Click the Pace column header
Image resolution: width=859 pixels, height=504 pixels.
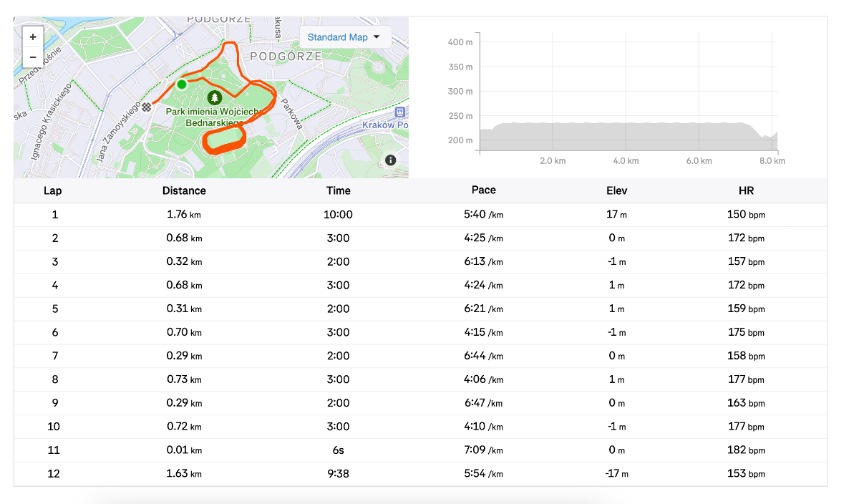[483, 190]
